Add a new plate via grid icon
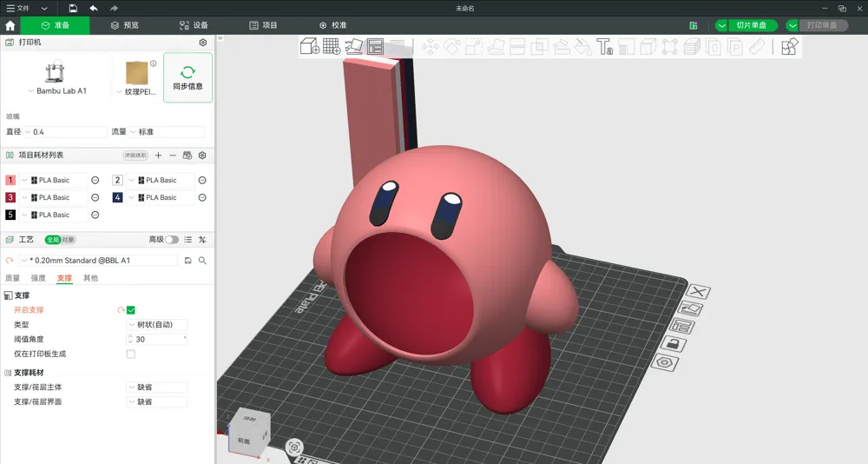Image resolution: width=868 pixels, height=464 pixels. tap(332, 47)
